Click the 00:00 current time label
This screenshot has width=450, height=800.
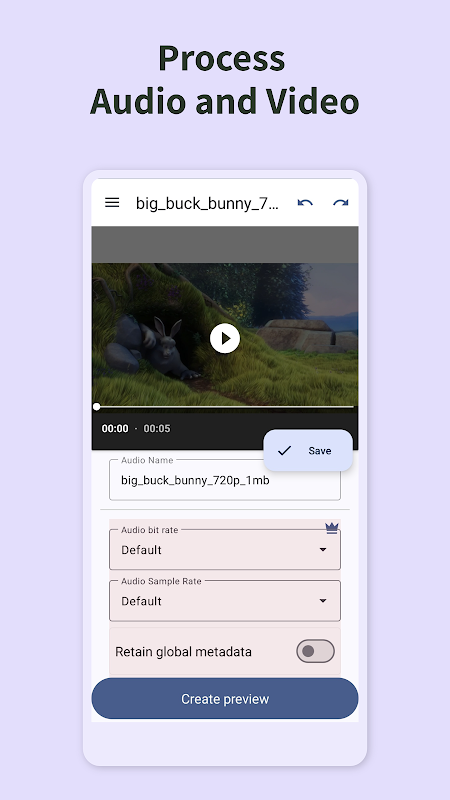[115, 429]
